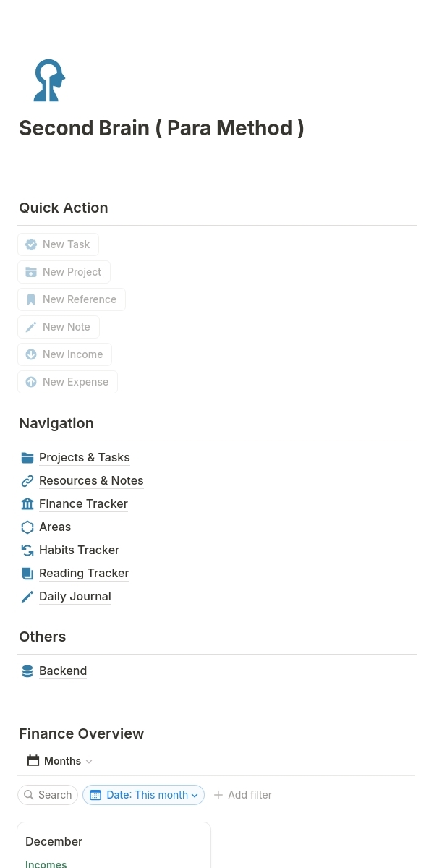Click the New Task checkmark icon
434x868 pixels.
click(x=31, y=244)
